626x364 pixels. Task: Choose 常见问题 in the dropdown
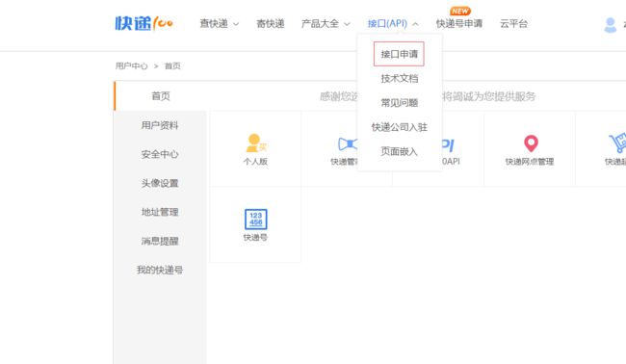pos(400,103)
